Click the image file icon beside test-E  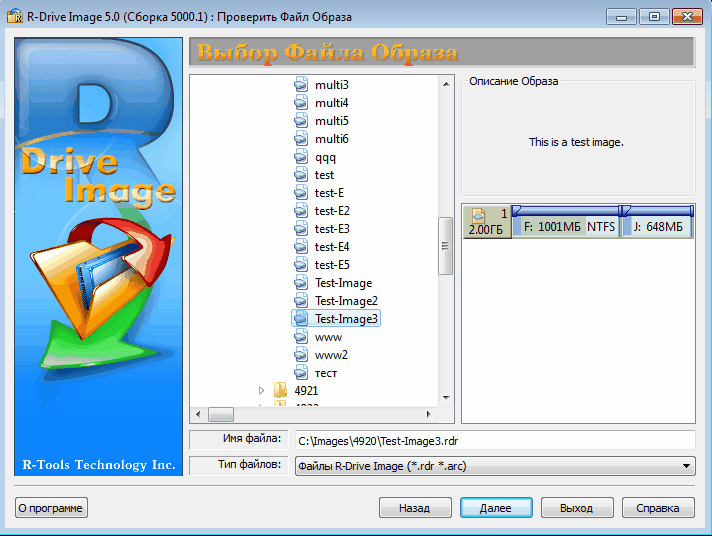point(301,193)
